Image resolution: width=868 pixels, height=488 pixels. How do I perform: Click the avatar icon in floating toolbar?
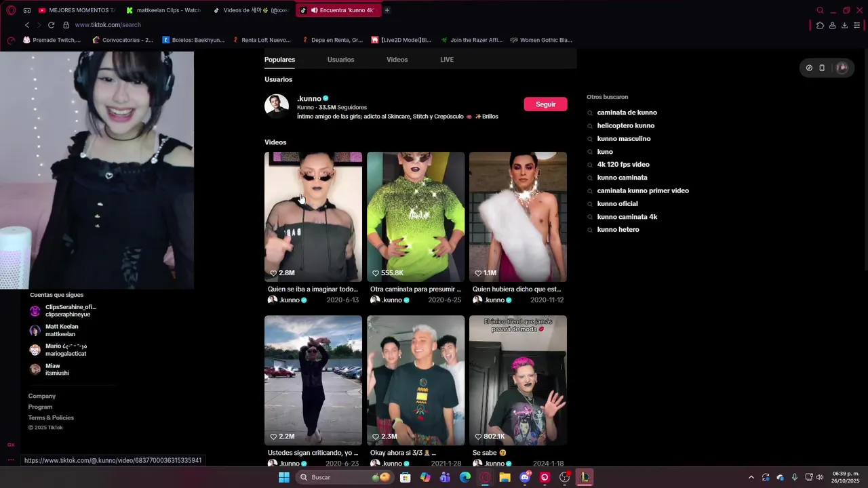[x=842, y=68]
